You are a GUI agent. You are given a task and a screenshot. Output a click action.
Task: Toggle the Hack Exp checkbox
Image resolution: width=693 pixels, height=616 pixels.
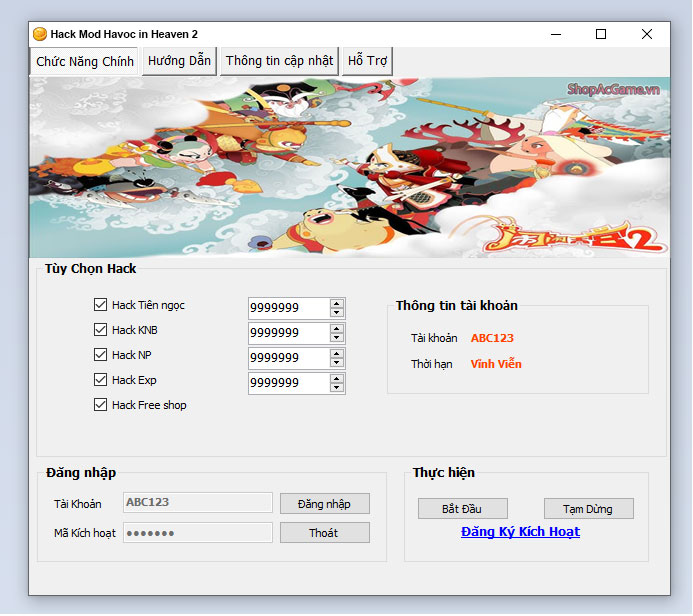pyautogui.click(x=100, y=380)
